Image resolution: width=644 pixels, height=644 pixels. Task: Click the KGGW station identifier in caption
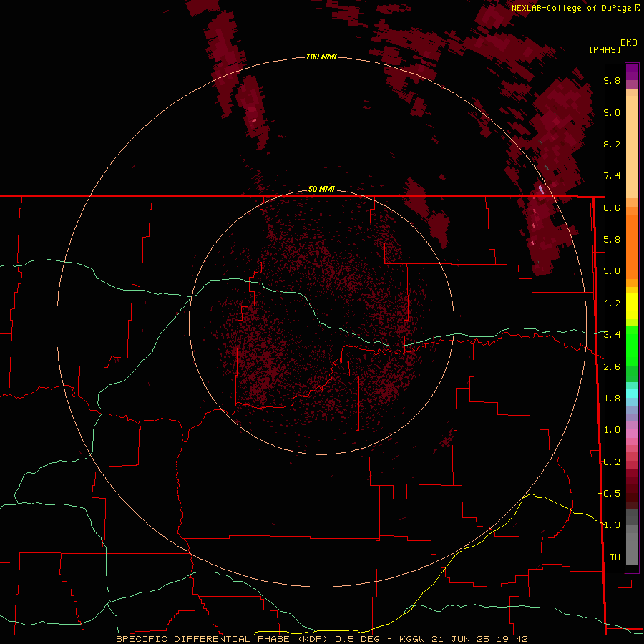[412, 639]
